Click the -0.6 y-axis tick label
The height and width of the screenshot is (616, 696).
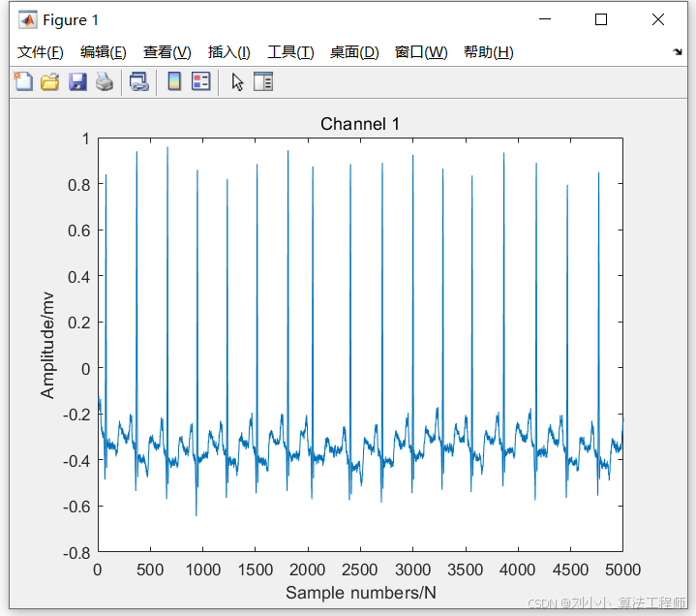pos(76,507)
